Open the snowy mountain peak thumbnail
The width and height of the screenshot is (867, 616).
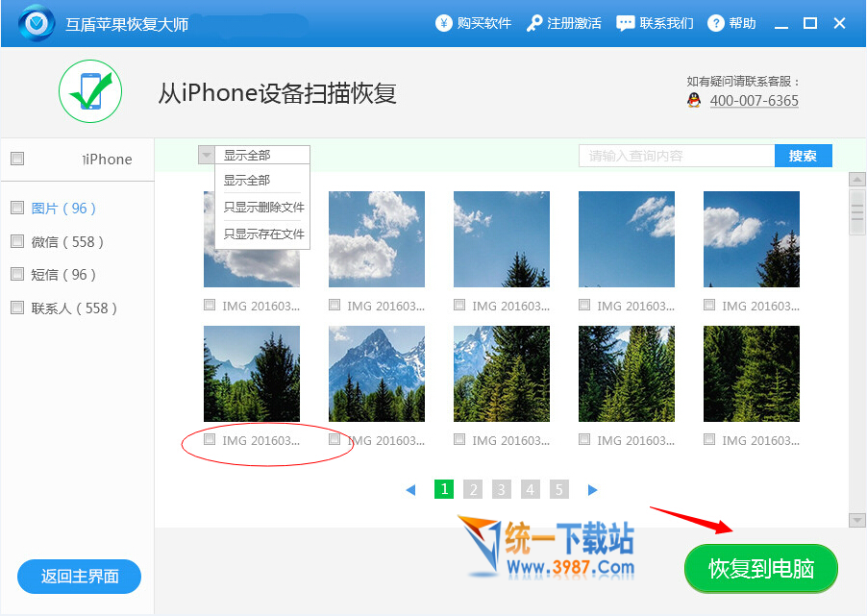point(377,374)
